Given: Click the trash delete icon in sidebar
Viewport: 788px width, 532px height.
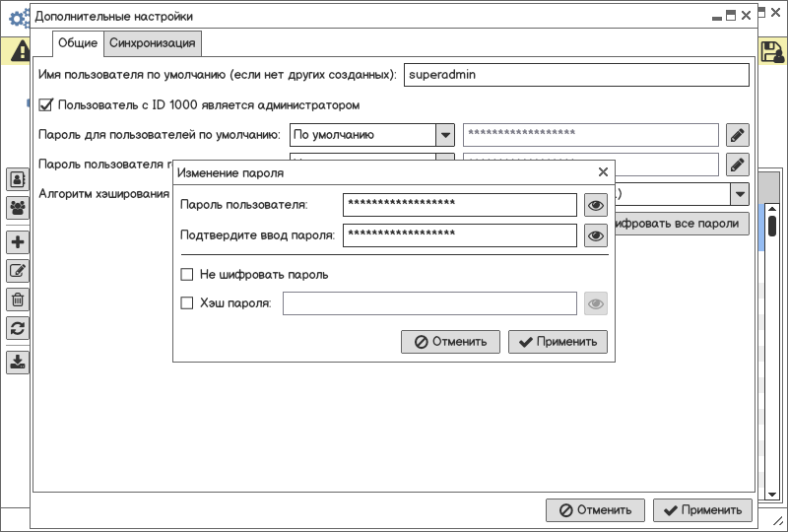Looking at the screenshot, I should coord(18,299).
